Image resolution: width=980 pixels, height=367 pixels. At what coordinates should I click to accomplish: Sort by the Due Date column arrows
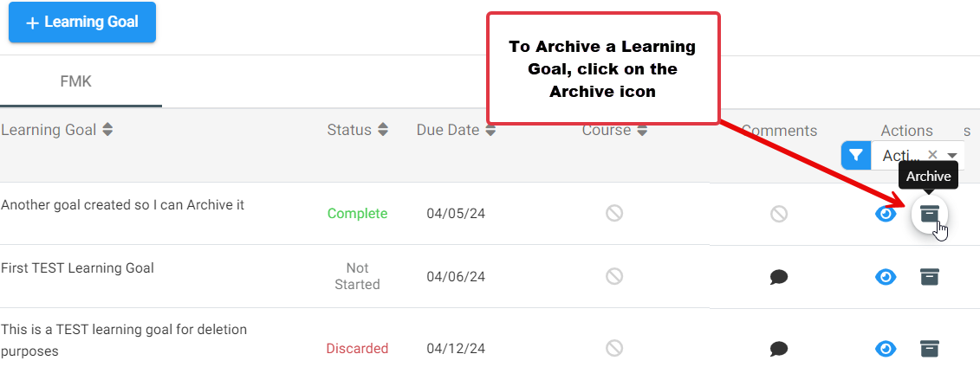pyautogui.click(x=490, y=130)
